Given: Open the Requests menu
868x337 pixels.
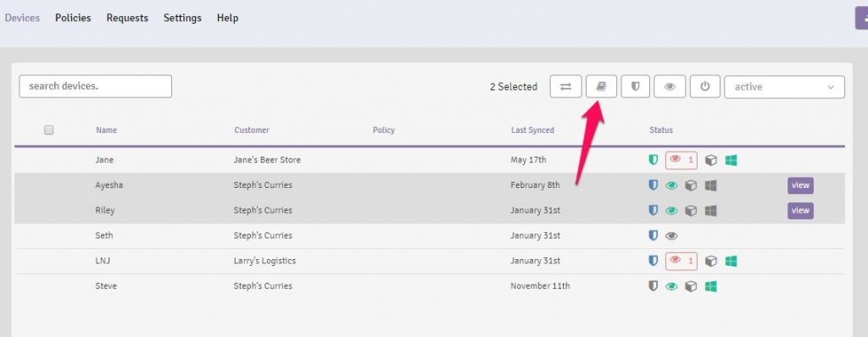Looking at the screenshot, I should click(x=127, y=19).
